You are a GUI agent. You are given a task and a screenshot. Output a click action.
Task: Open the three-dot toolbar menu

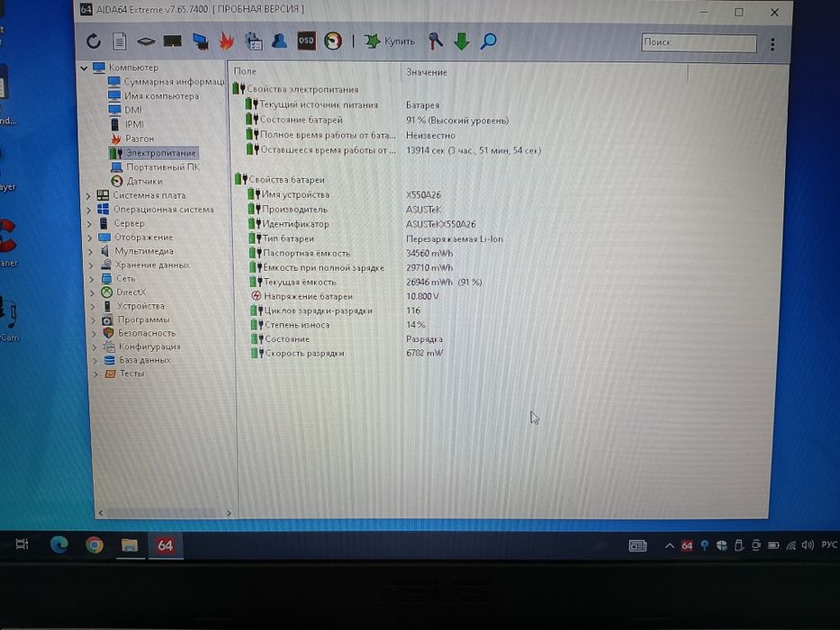tap(772, 44)
